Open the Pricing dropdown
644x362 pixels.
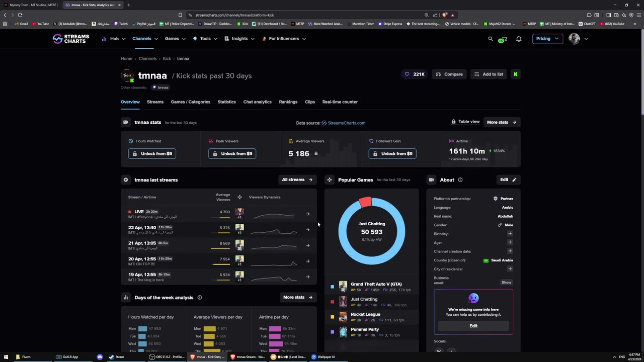click(547, 39)
